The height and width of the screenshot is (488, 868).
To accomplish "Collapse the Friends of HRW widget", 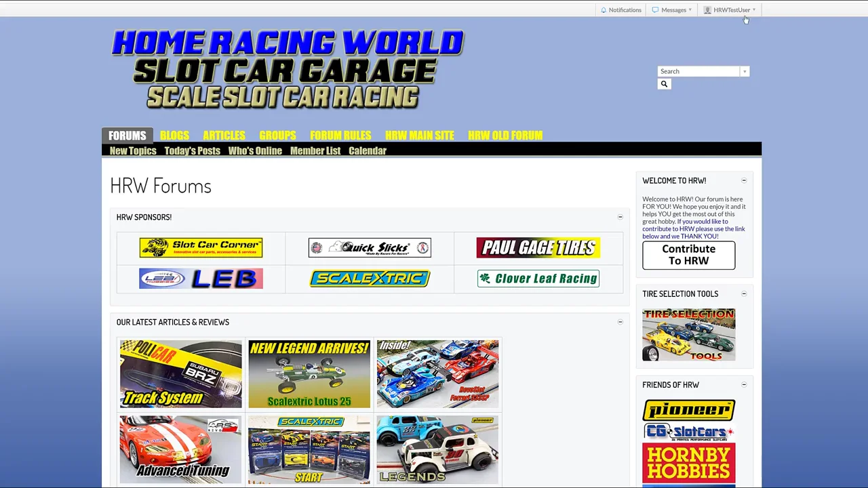I will 744,384.
